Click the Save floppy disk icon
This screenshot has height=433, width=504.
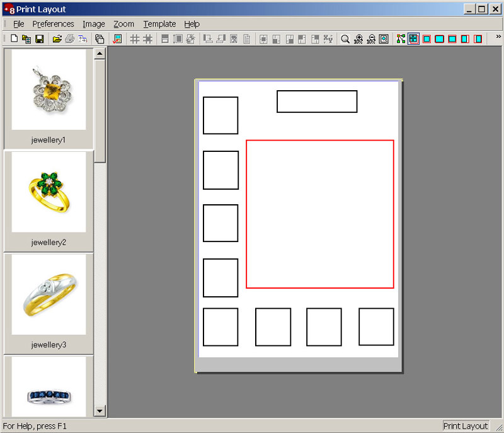point(39,39)
